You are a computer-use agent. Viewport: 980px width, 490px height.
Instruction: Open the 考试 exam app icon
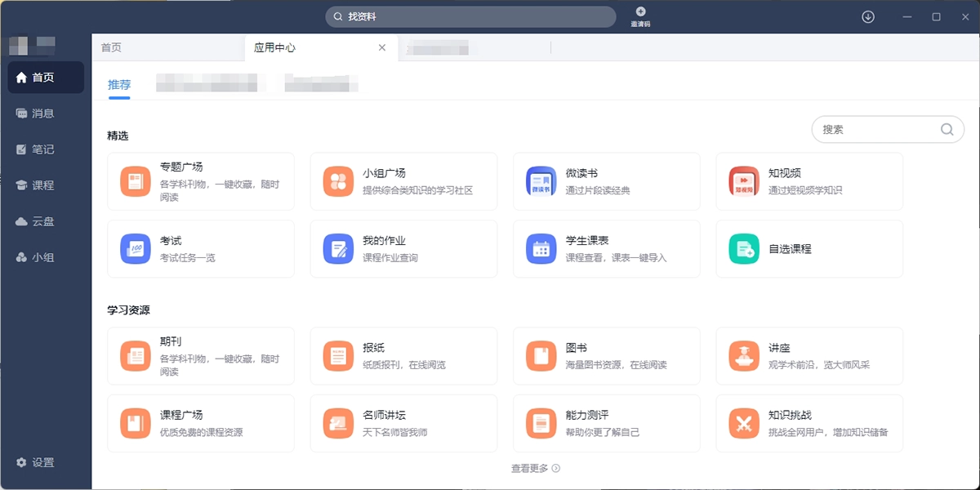tap(135, 248)
